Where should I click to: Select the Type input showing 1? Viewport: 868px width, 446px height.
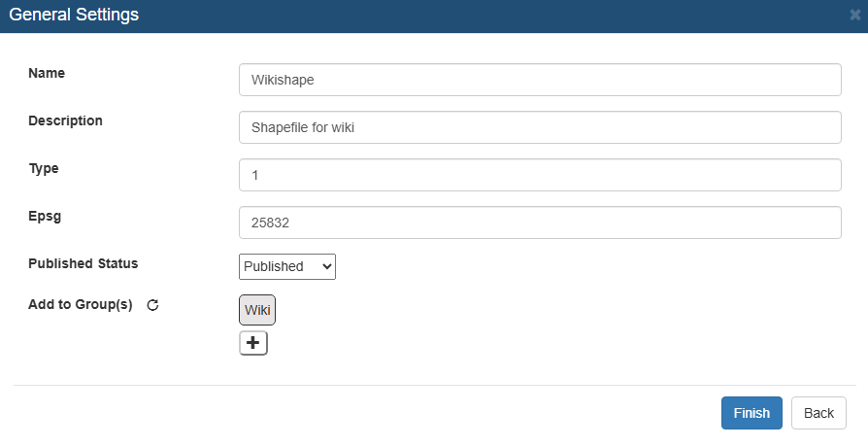(540, 175)
